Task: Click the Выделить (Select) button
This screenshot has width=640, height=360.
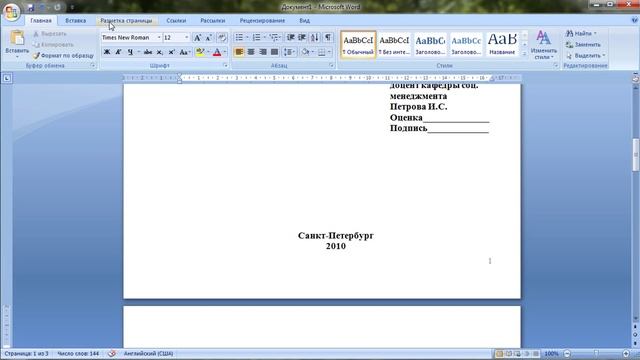Action: 585,56
